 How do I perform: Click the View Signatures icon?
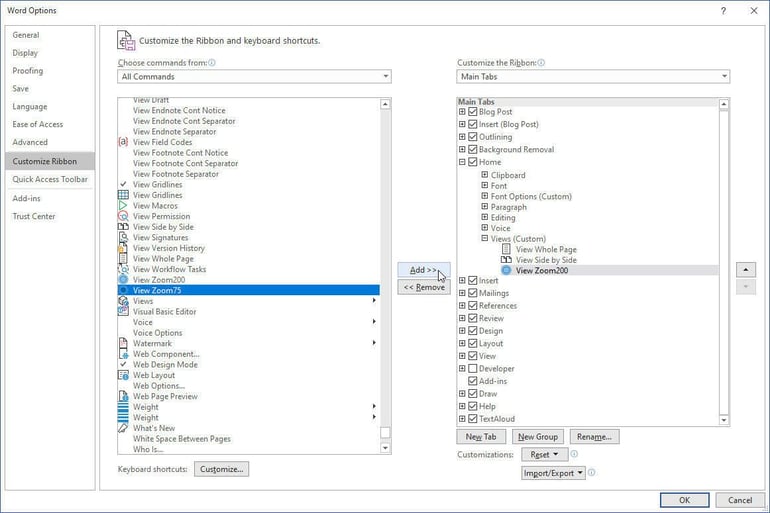123,237
